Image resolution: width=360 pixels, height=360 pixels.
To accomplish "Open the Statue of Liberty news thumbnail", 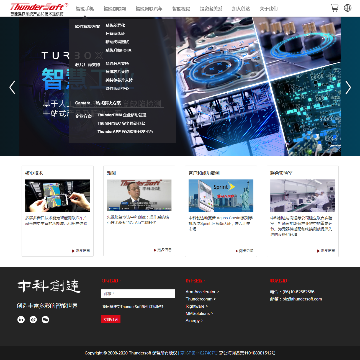I will (221, 195).
